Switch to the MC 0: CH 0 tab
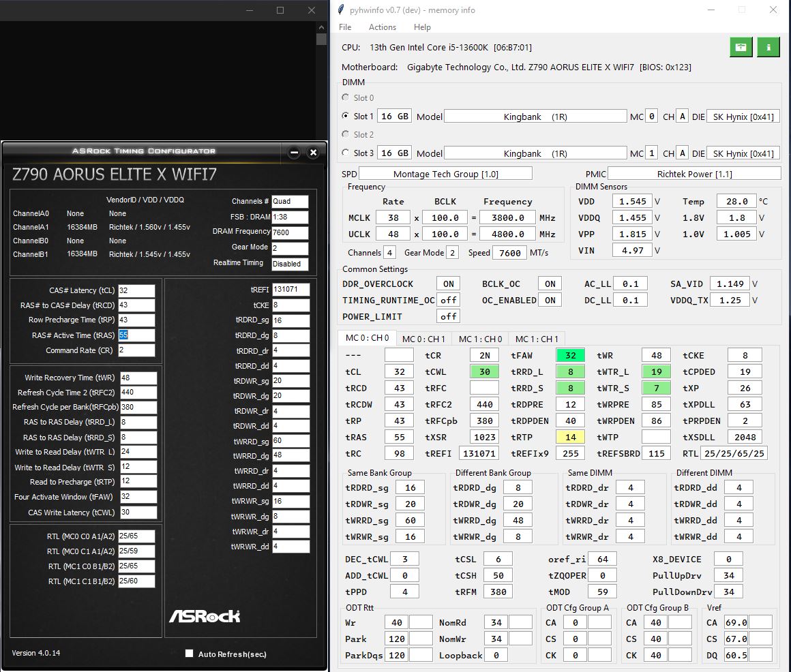791x672 pixels. 367,338
